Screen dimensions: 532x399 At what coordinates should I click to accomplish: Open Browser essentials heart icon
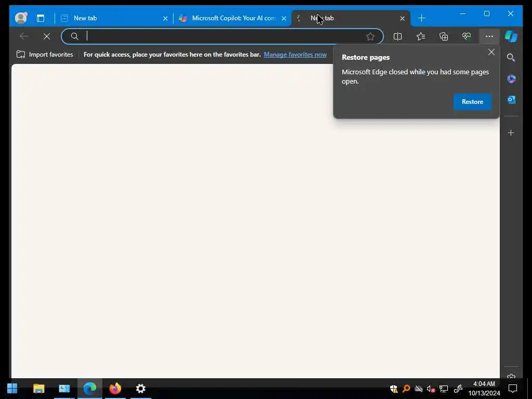[x=467, y=36]
